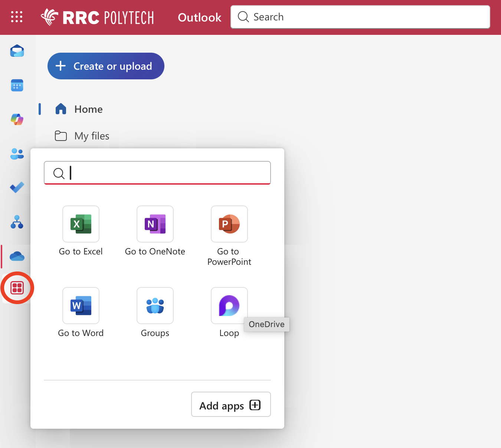Open the Calendar icon in the sidebar

17,85
